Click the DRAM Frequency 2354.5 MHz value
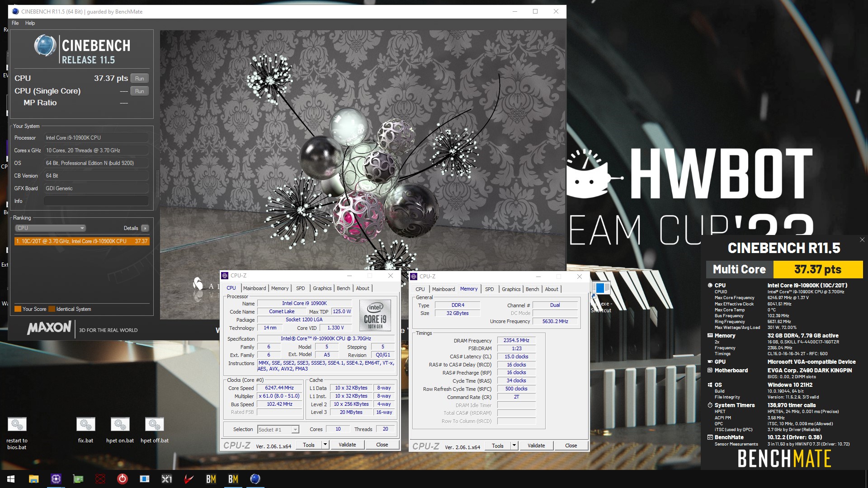 tap(516, 341)
